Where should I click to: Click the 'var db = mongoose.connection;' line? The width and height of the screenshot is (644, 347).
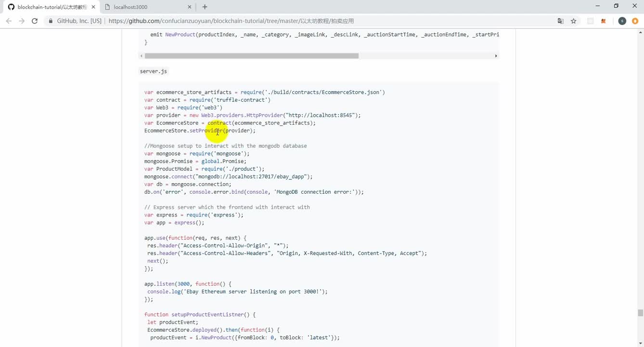(x=188, y=184)
